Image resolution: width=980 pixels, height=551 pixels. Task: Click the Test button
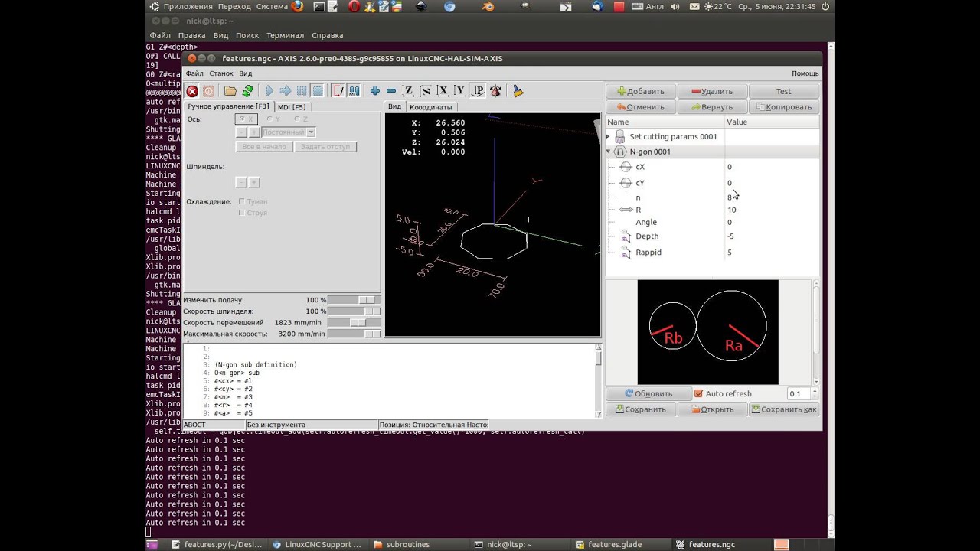point(783,91)
